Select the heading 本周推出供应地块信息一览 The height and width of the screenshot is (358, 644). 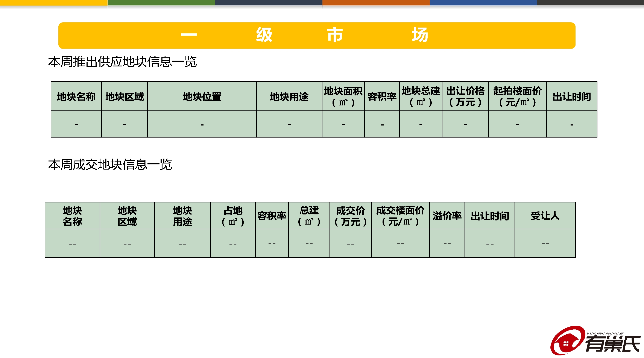coord(123,61)
